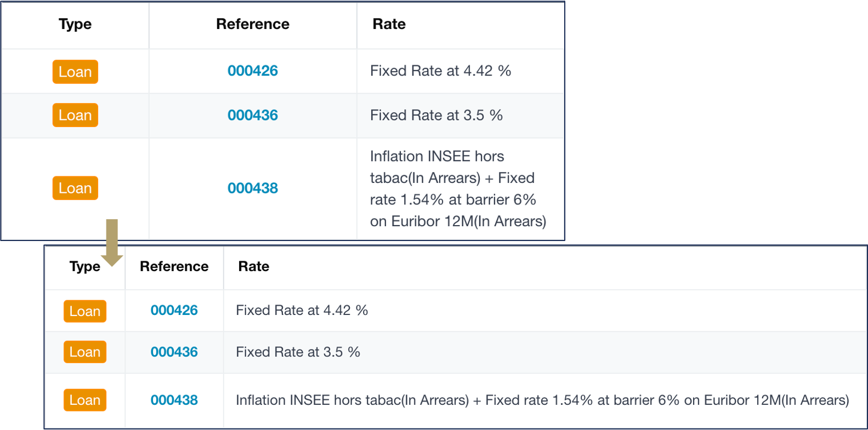Open reference 000438 in the upper table
This screenshot has height=430, width=868.
(x=253, y=188)
